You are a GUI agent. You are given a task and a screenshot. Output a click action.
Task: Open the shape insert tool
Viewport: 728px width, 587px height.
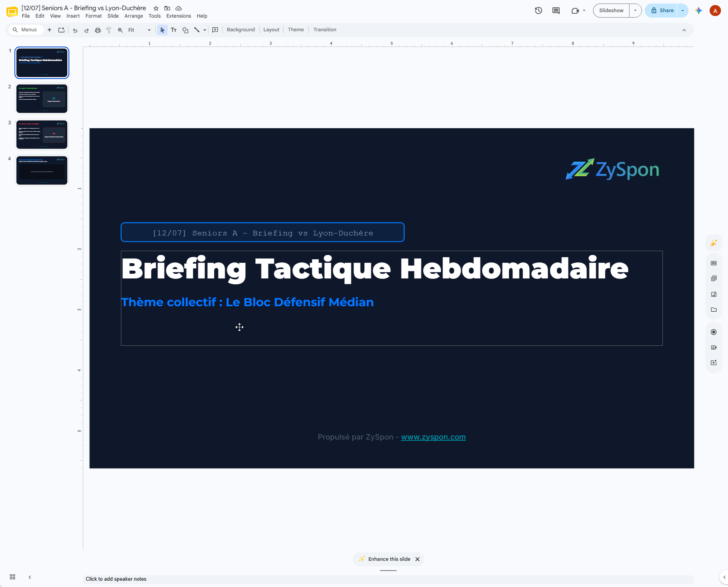point(185,30)
